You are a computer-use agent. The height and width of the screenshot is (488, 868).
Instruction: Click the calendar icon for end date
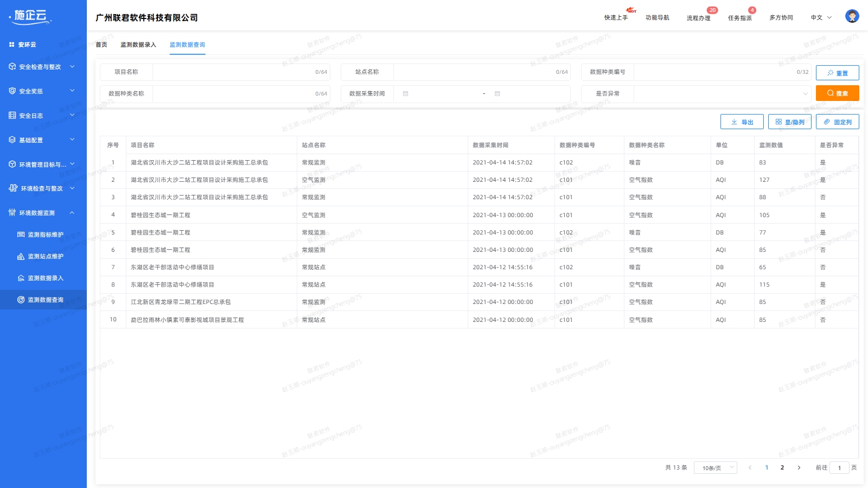point(497,94)
